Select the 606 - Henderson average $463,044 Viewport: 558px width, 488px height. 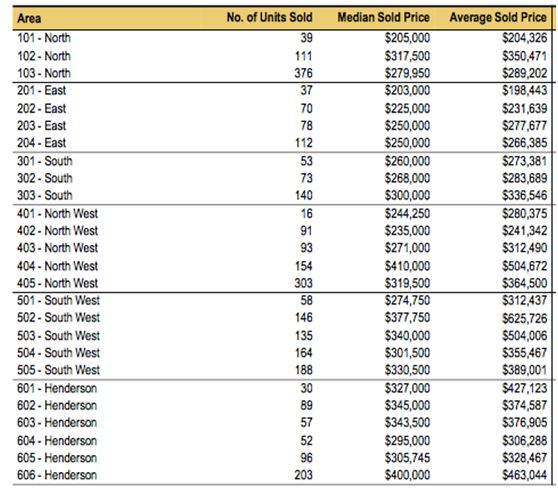(x=524, y=475)
